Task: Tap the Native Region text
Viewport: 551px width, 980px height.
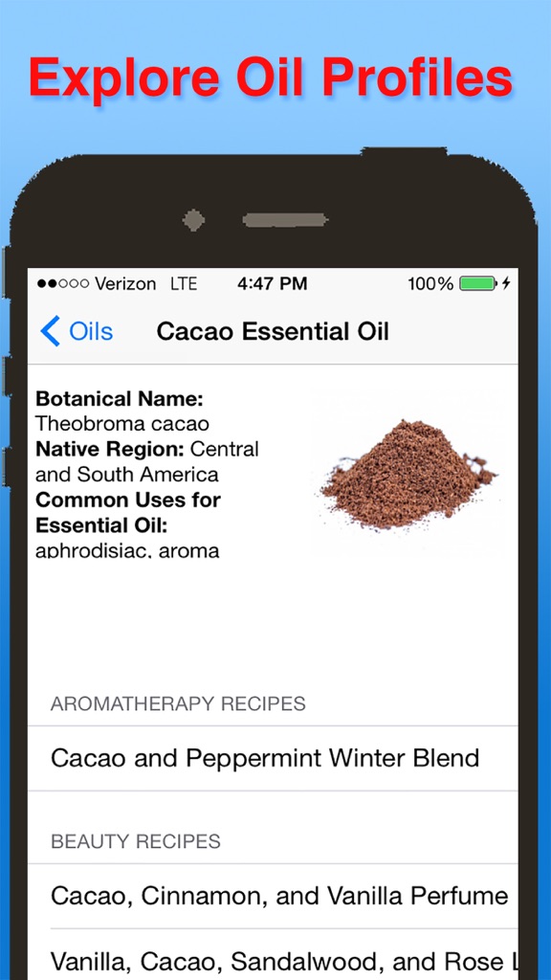Action: click(x=146, y=462)
